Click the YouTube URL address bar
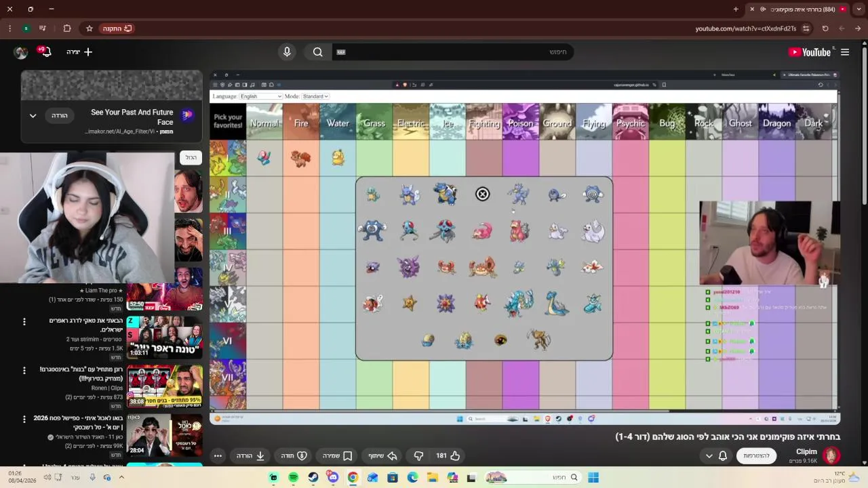Viewport: 868px width, 488px height. [746, 28]
